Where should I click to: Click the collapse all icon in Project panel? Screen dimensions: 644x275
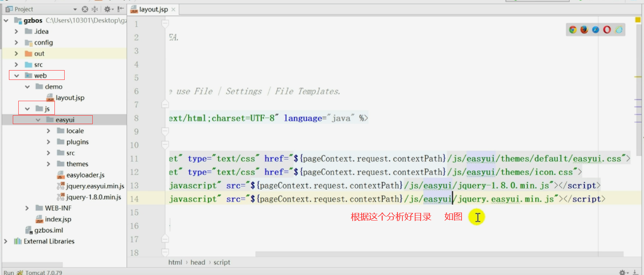pyautogui.click(x=94, y=9)
